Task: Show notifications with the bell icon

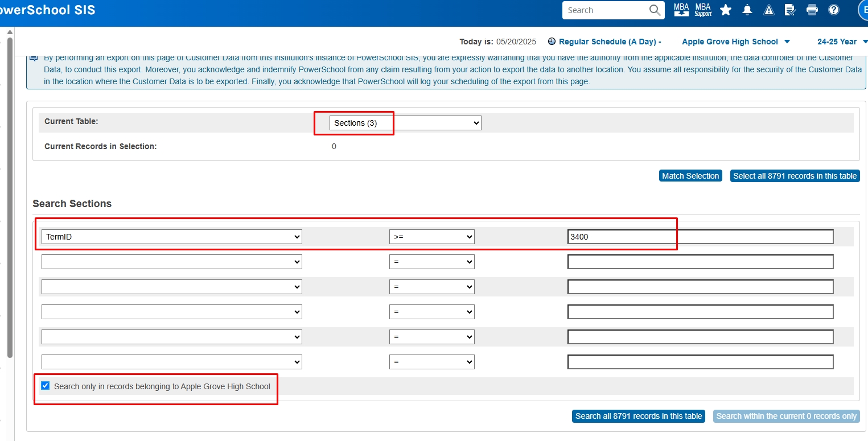Action: pyautogui.click(x=747, y=10)
